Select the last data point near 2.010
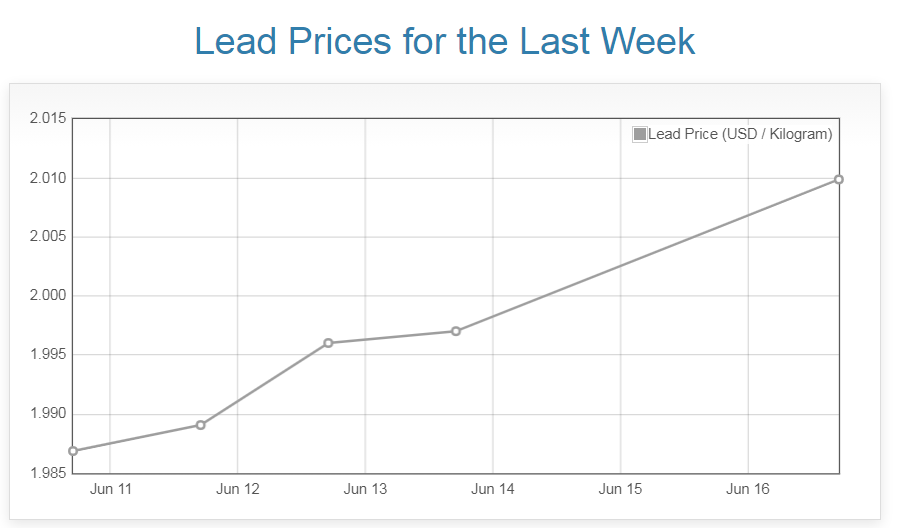 point(839,179)
